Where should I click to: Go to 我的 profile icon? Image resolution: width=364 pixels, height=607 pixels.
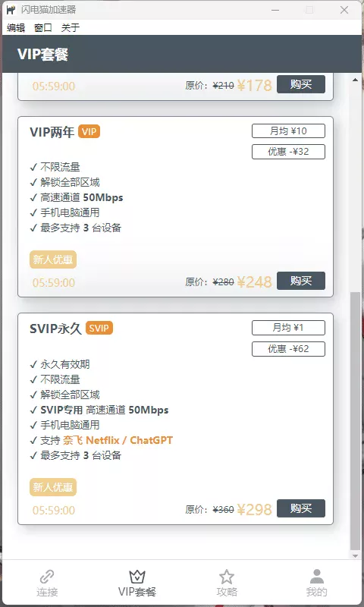[x=317, y=577]
